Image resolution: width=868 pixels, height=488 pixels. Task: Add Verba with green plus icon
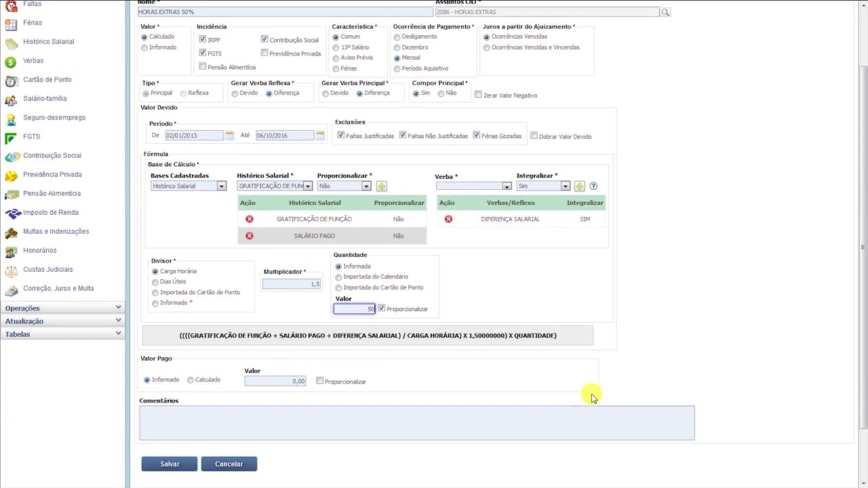click(579, 186)
